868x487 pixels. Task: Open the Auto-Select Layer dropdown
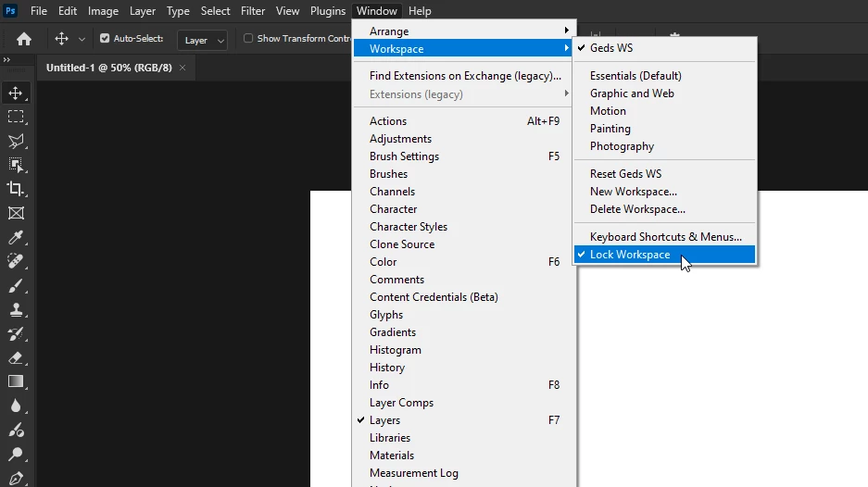coord(203,40)
